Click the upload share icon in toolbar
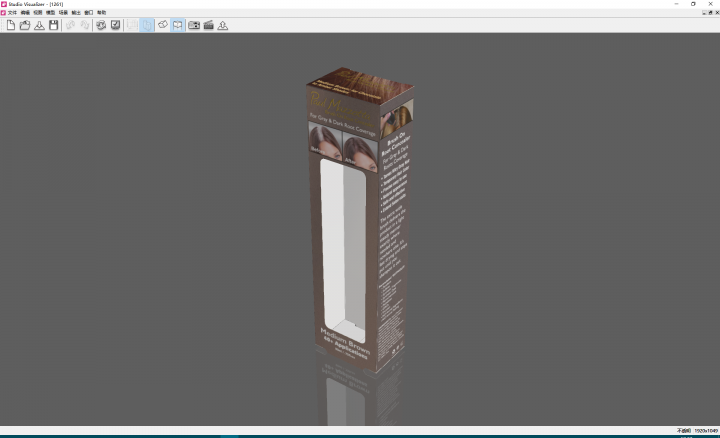The image size is (720, 438). coord(223,25)
